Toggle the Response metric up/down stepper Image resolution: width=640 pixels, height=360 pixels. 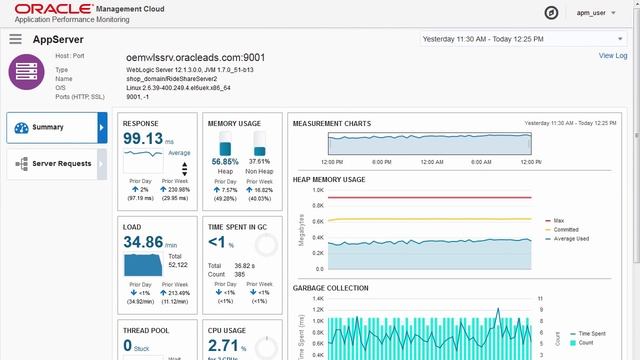[184, 169]
